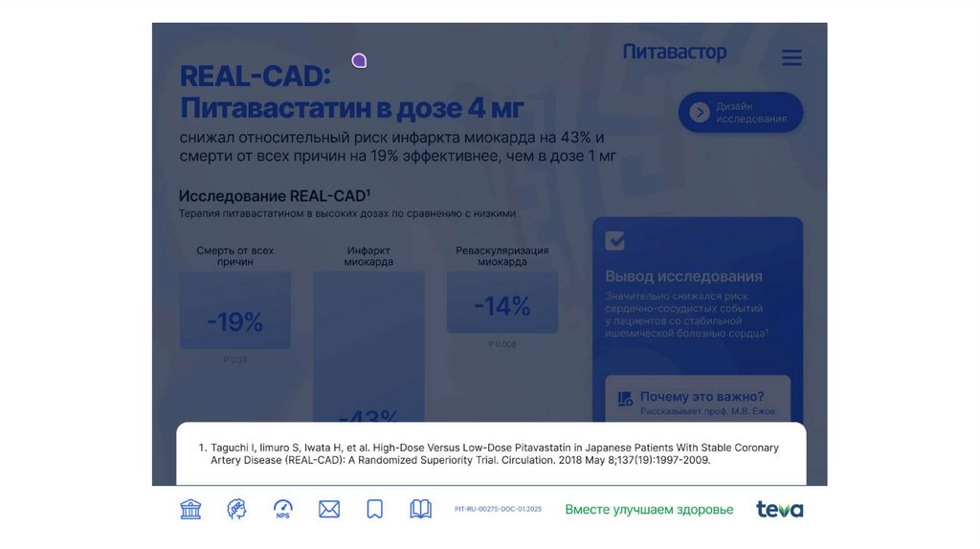
Task: Open Дизайн исследования button
Action: tap(741, 113)
